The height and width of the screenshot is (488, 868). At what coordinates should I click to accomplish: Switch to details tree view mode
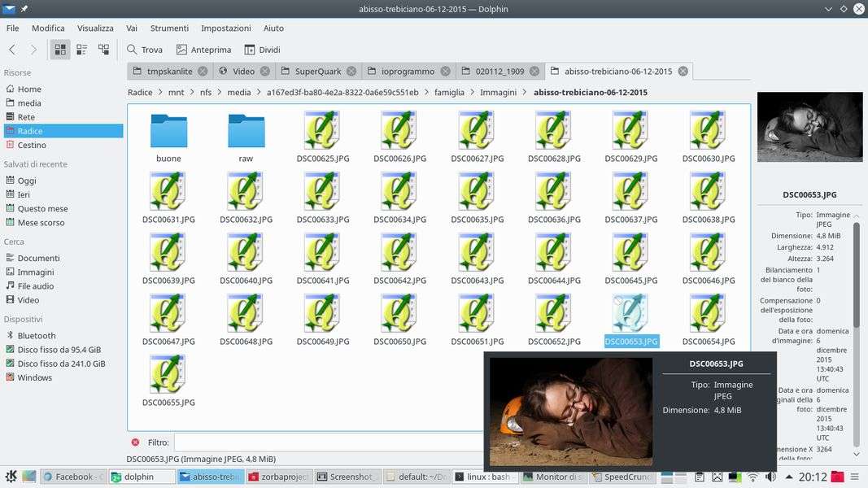point(103,50)
